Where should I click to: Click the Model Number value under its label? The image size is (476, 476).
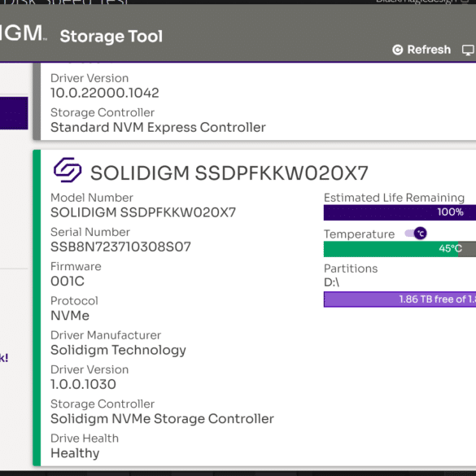[x=143, y=212]
